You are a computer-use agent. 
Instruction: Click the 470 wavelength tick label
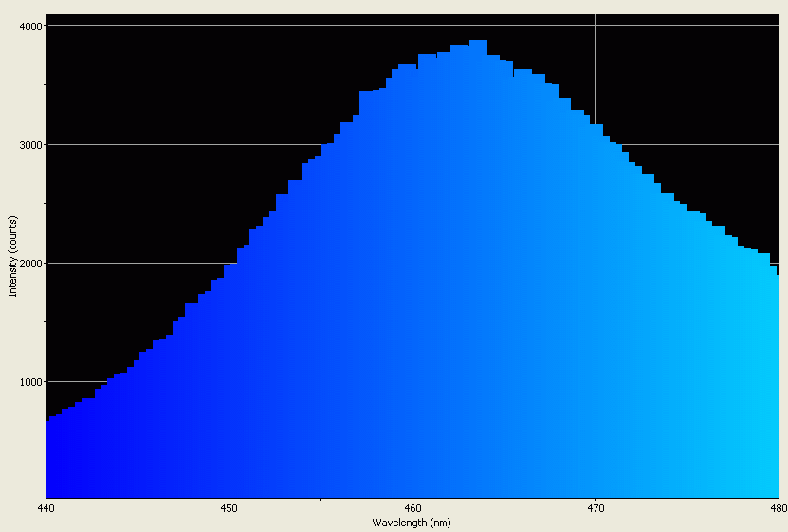(595, 508)
